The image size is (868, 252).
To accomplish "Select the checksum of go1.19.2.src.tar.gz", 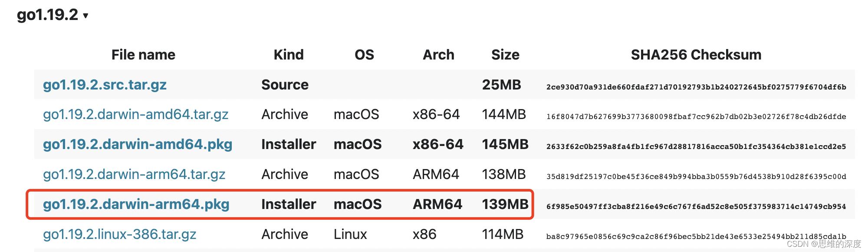I will pyautogui.click(x=696, y=87).
